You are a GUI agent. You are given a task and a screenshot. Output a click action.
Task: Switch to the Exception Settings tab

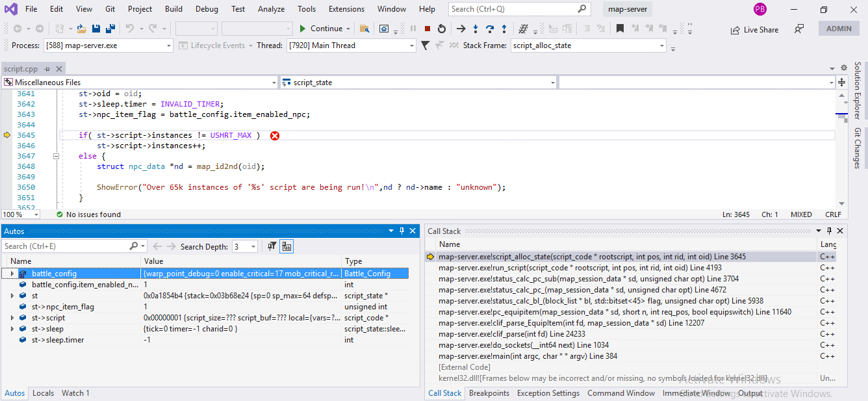click(548, 393)
